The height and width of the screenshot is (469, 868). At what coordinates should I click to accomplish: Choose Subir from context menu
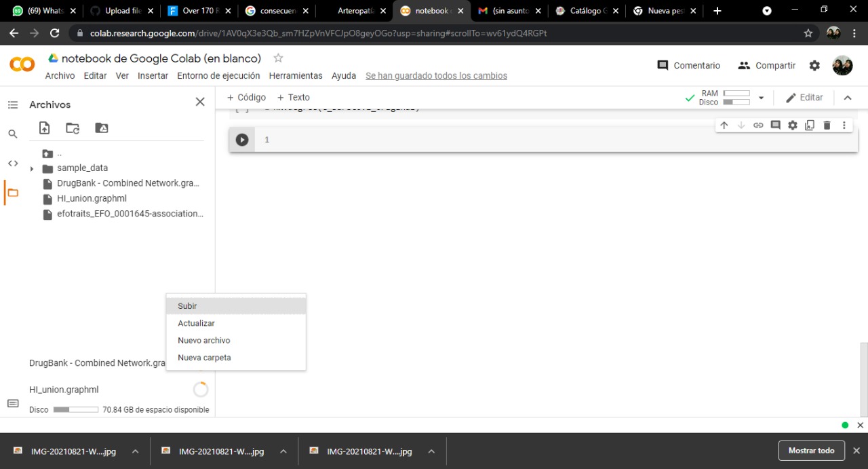pyautogui.click(x=236, y=306)
